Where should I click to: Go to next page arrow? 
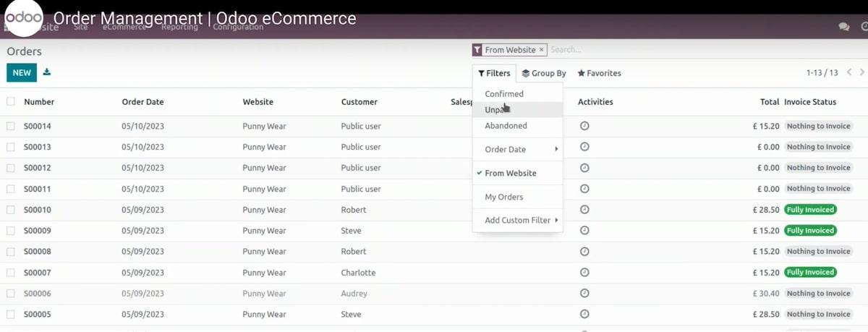(x=862, y=72)
